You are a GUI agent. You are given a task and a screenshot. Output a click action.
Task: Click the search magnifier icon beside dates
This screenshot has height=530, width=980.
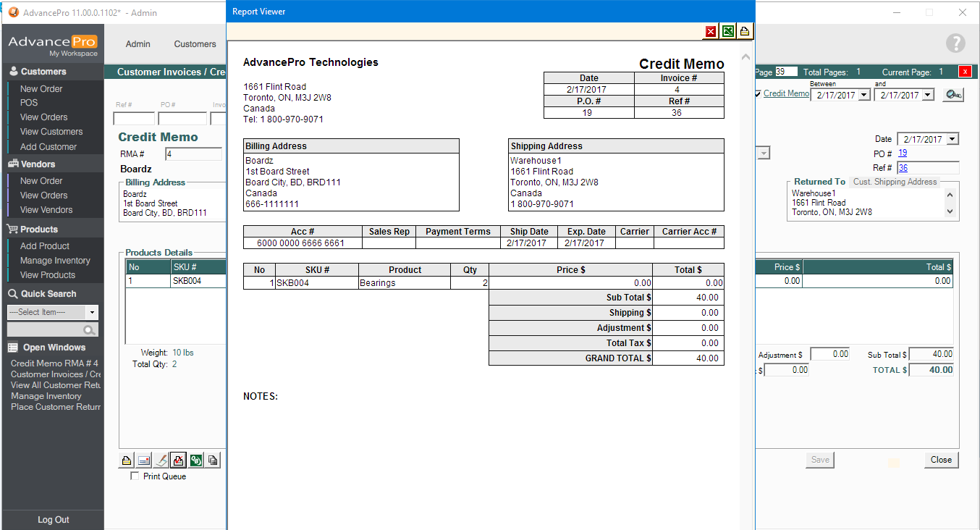952,95
